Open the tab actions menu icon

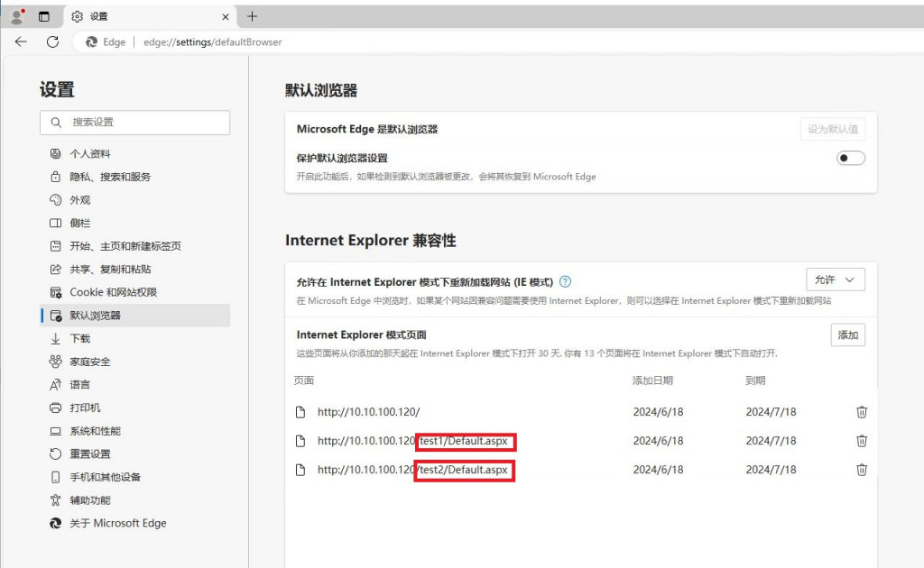click(44, 16)
